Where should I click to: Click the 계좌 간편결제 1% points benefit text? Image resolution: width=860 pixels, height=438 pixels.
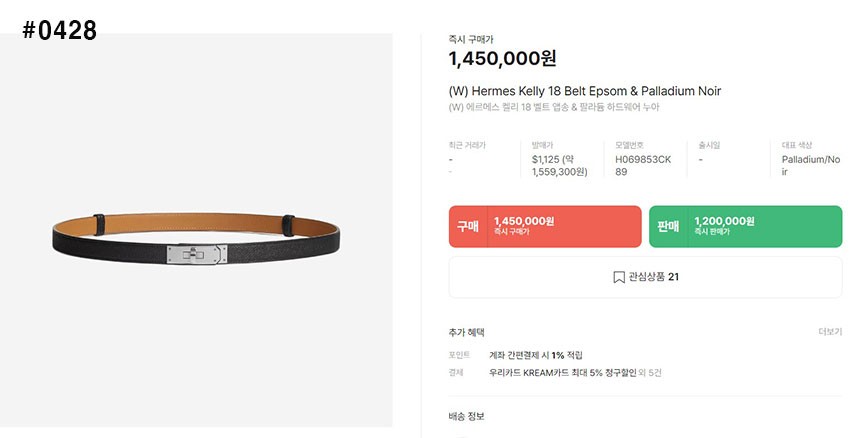point(535,355)
